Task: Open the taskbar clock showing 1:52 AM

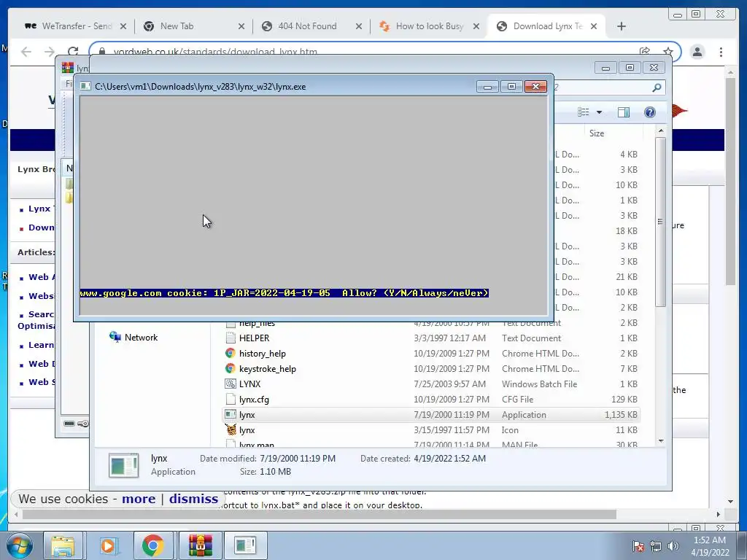Action: pos(710,546)
